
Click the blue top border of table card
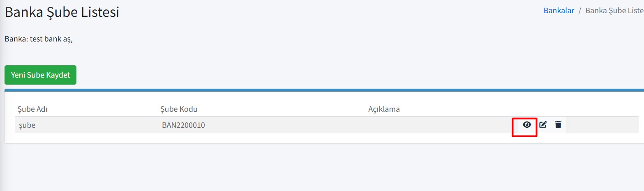click(324, 90)
